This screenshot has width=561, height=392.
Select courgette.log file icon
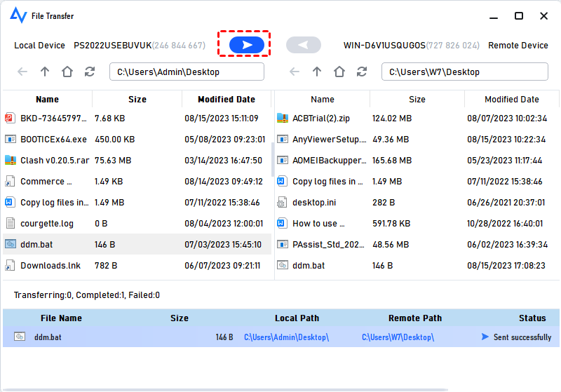[11, 223]
